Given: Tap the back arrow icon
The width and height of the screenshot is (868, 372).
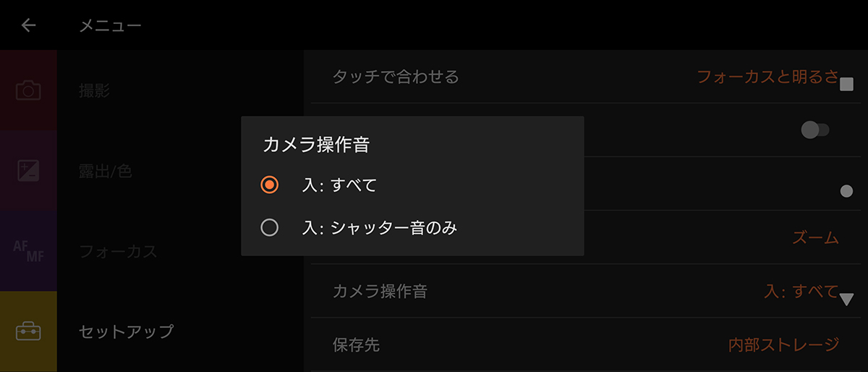Looking at the screenshot, I should [28, 25].
